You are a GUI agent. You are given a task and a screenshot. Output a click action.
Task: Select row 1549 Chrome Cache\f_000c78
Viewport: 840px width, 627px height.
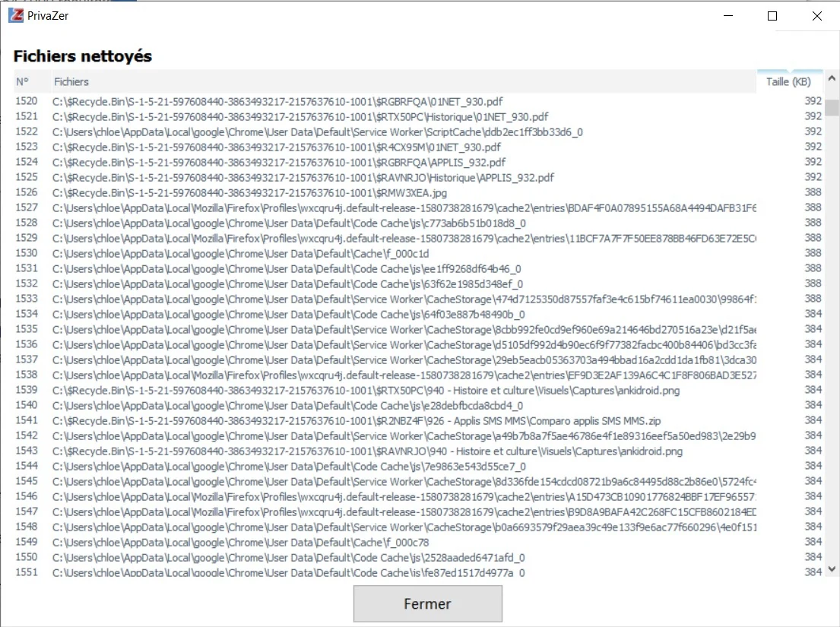[x=418, y=542]
